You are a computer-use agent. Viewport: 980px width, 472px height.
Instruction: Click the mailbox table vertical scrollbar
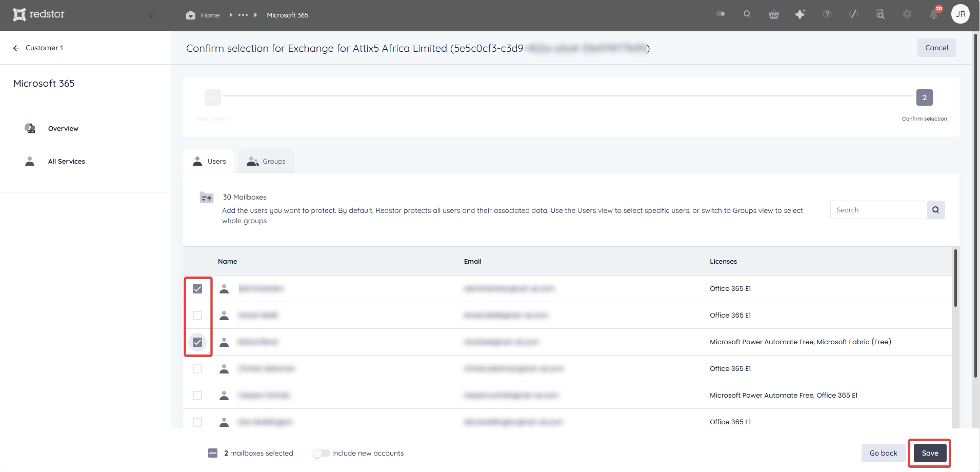click(x=955, y=278)
